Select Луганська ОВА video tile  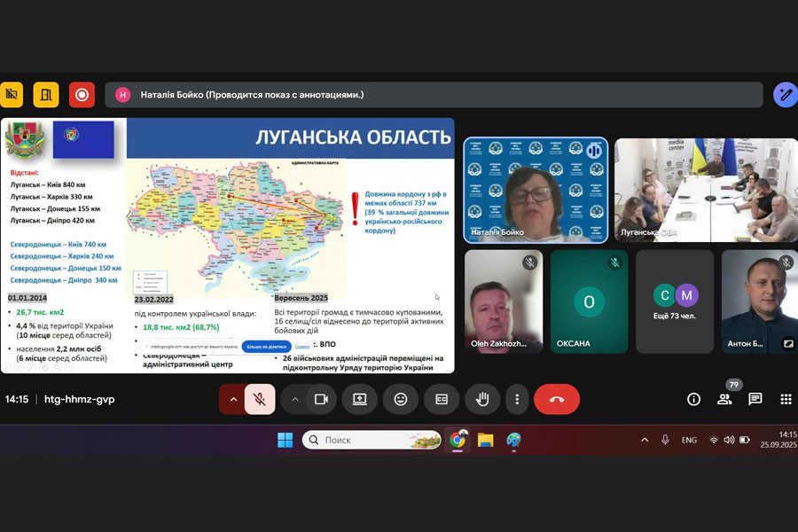point(706,190)
